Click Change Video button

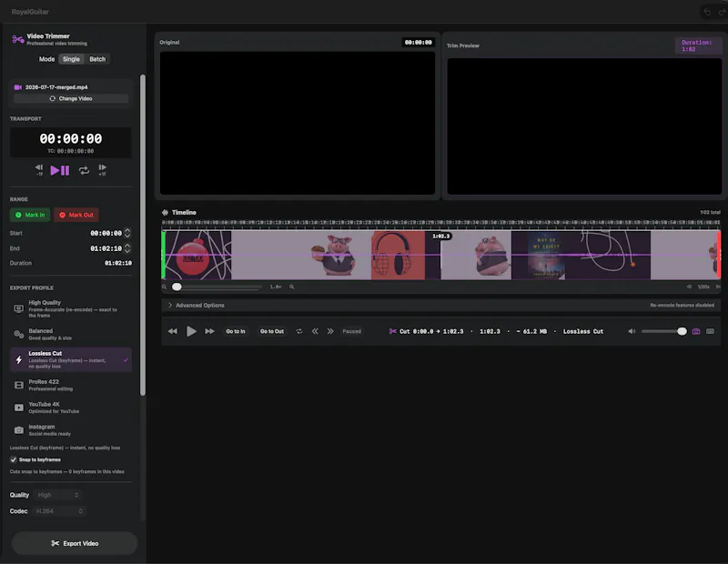[71, 98]
